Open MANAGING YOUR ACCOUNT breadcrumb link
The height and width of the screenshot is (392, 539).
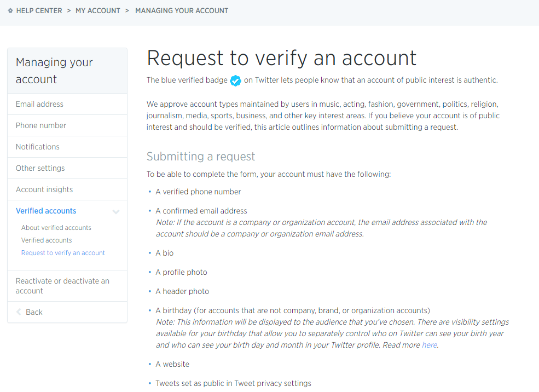click(181, 10)
